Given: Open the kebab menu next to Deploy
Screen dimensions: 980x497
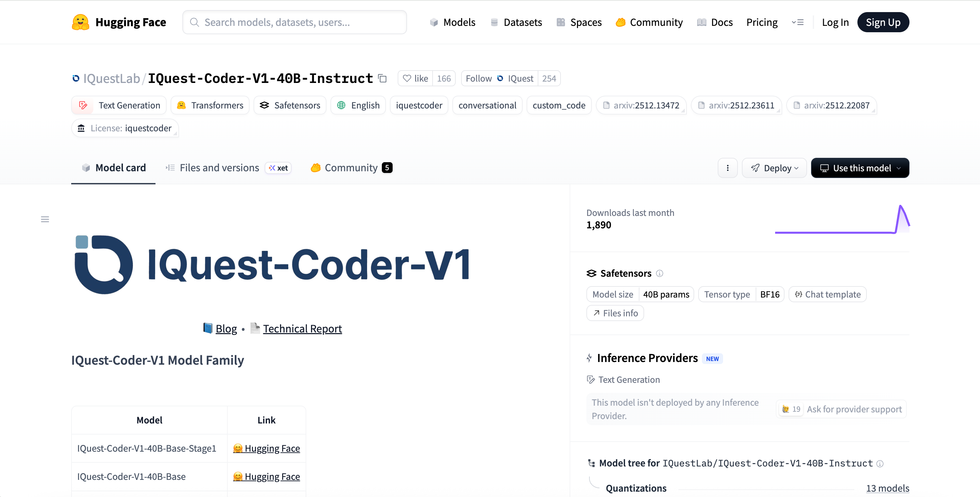Looking at the screenshot, I should tap(728, 168).
